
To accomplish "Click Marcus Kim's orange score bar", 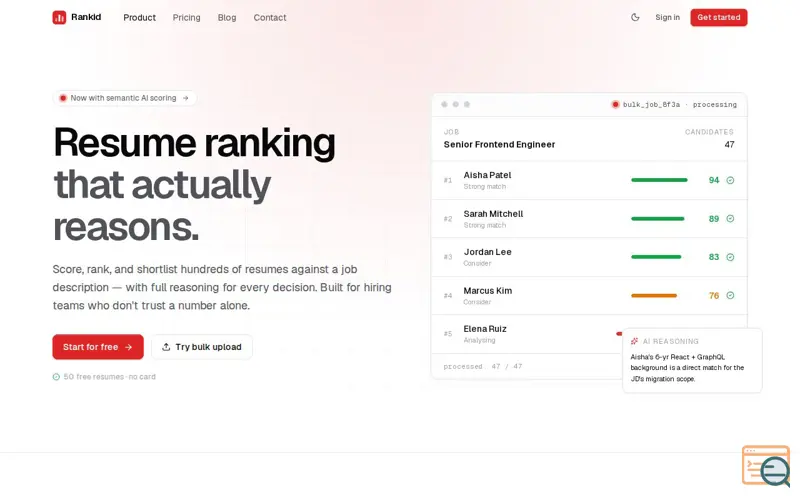I will (654, 295).
